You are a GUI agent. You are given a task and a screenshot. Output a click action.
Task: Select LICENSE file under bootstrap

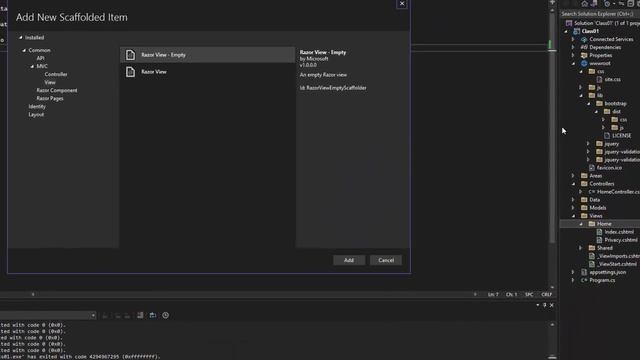621,136
